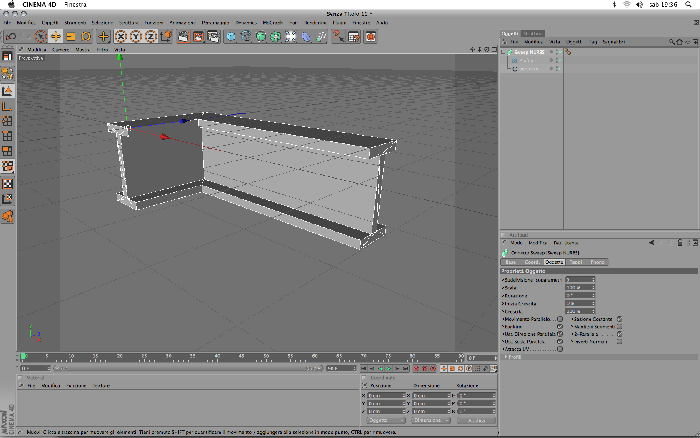This screenshot has height=438, width=700.
Task: Select the Live Selection tool icon
Action: coord(41,36)
